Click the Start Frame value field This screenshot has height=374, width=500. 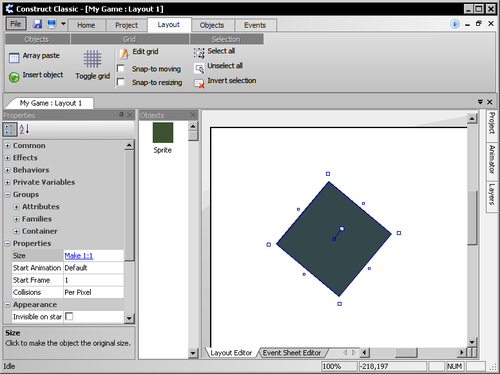point(93,280)
